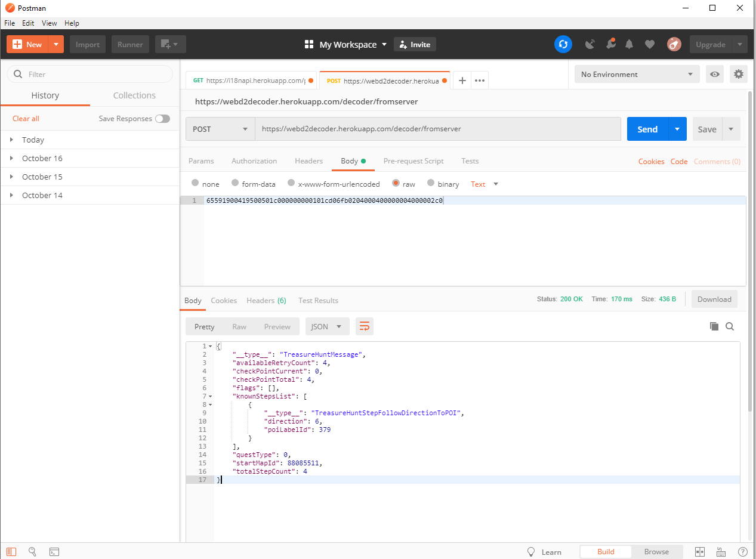Switch to Build mode

point(606,552)
